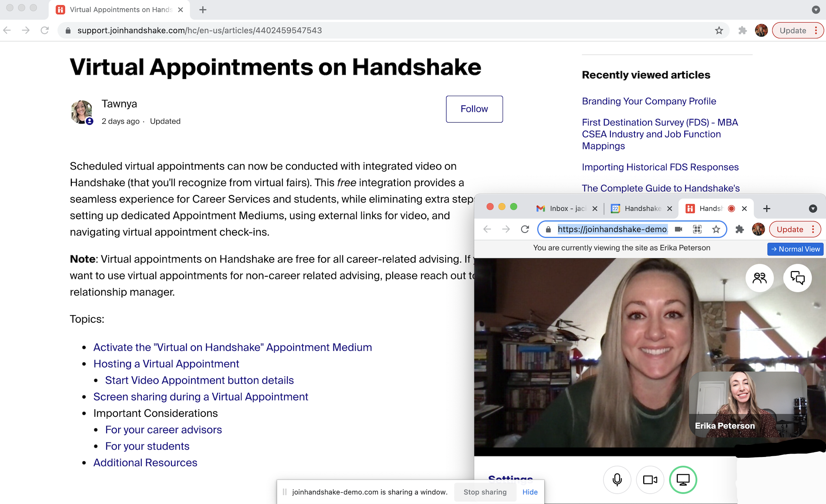Click the joinhandshake-demo URL field
826x504 pixels.
click(x=613, y=229)
